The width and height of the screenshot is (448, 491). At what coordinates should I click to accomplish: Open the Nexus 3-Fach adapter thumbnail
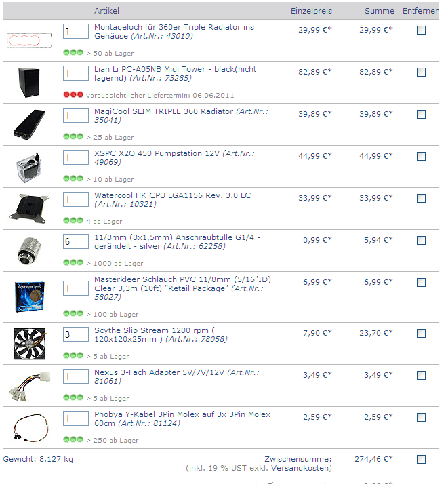coord(29,387)
